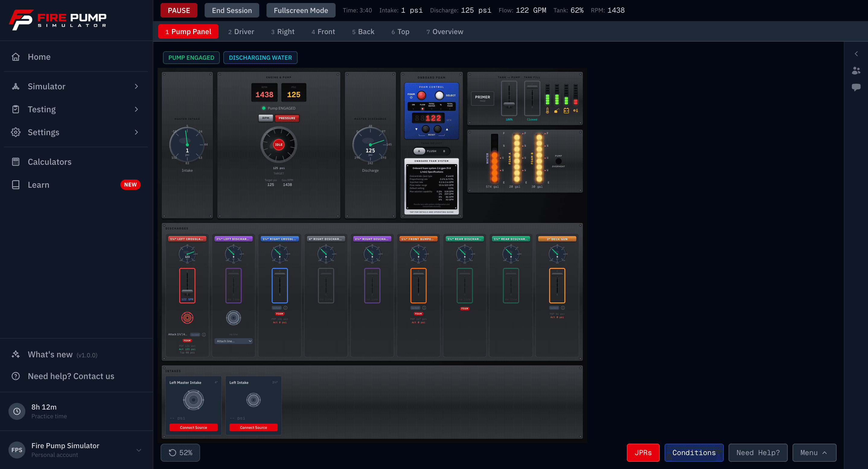Click the PAUSE button
The height and width of the screenshot is (469, 868).
[179, 10]
